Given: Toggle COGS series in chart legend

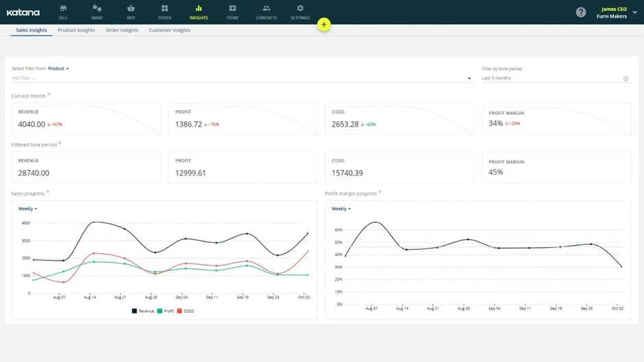Looking at the screenshot, I should [186, 311].
